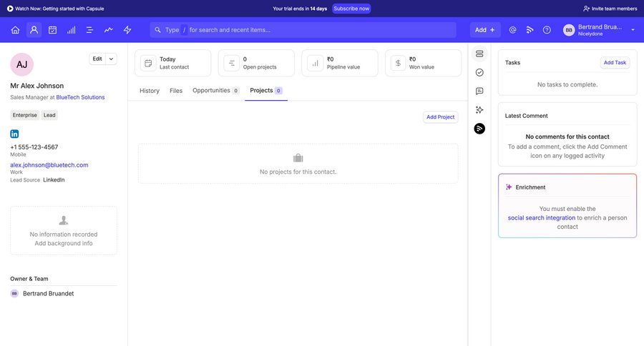Open the Workflow Automation lightning icon
644x346 pixels.
tap(127, 30)
